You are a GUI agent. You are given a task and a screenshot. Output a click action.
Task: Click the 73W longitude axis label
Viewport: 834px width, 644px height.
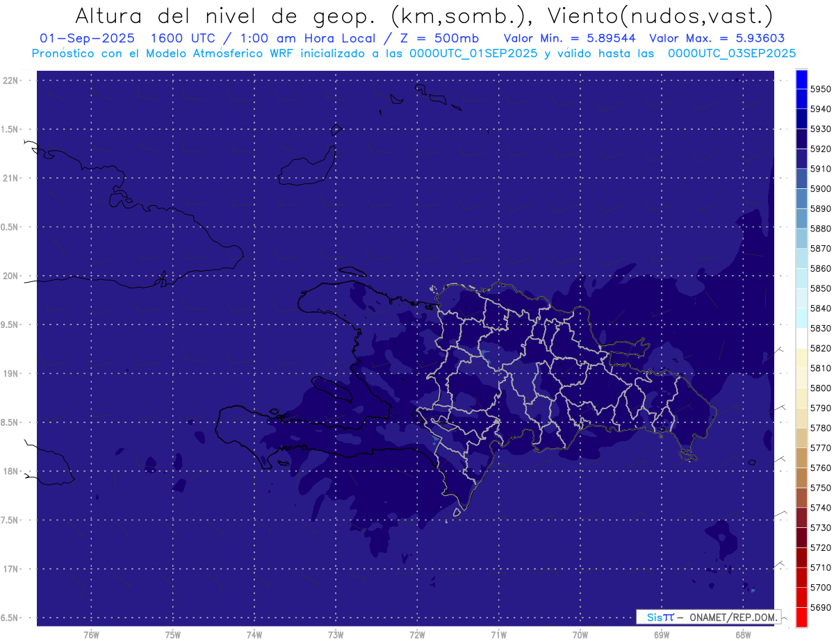(336, 636)
